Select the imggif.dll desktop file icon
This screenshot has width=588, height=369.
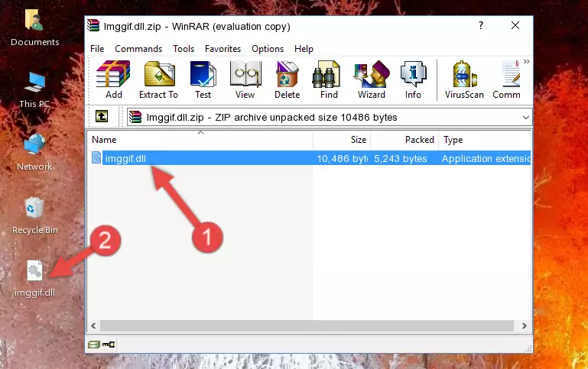[34, 279]
